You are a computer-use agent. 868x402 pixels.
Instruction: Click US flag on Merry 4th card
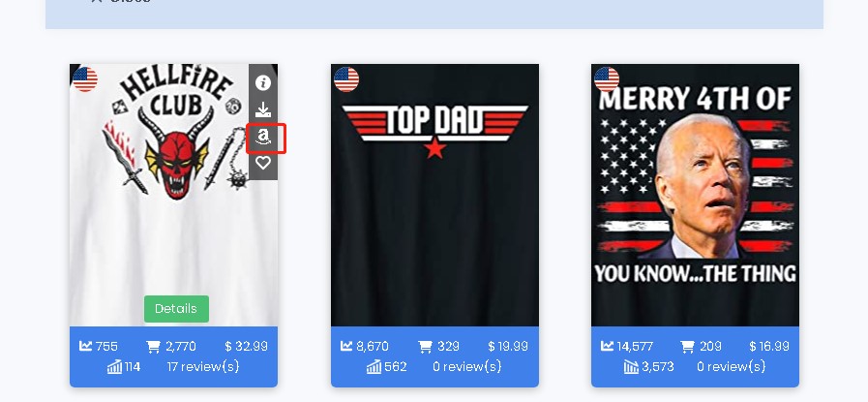coord(606,79)
